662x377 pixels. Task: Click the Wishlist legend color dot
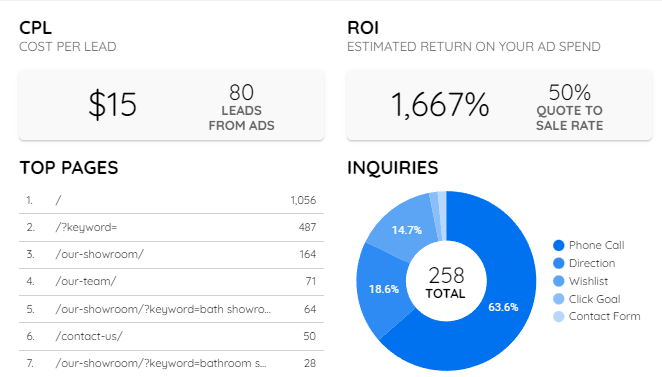point(559,281)
